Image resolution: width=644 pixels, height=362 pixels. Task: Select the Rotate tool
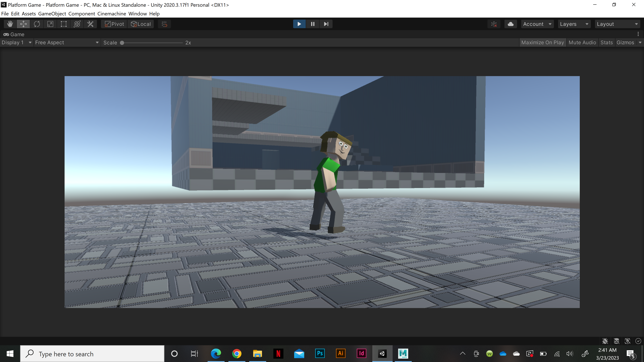[37, 24]
